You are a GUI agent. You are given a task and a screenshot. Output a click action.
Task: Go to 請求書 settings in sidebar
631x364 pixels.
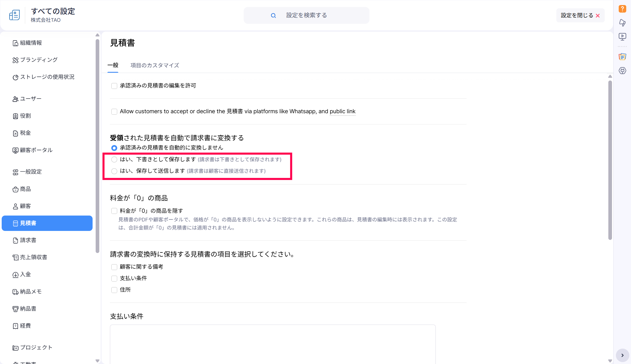coord(28,240)
